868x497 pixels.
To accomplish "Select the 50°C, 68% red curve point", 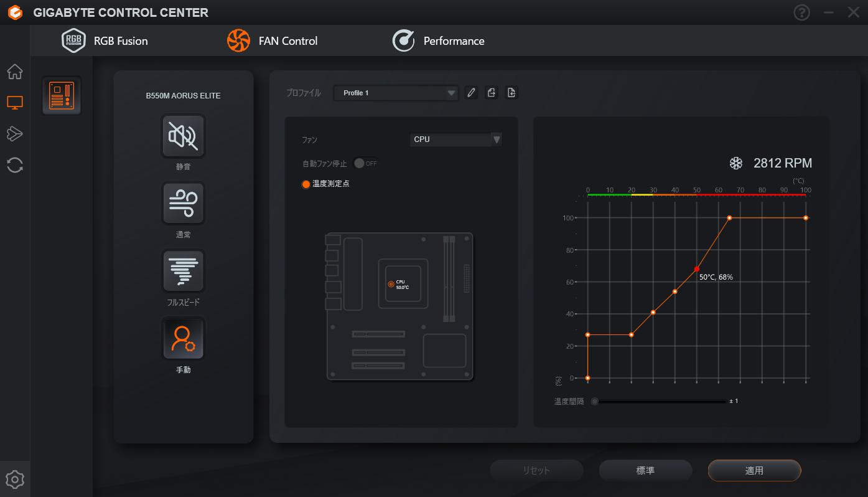I will (696, 269).
